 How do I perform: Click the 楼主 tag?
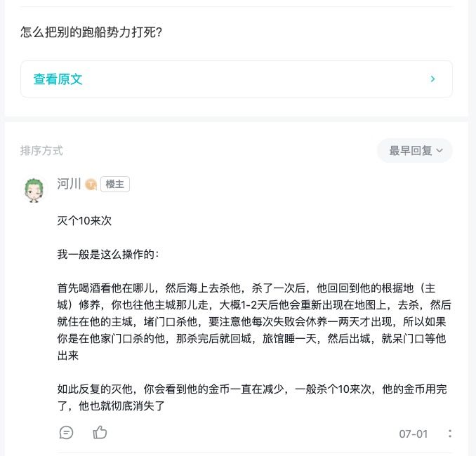pyautogui.click(x=115, y=185)
